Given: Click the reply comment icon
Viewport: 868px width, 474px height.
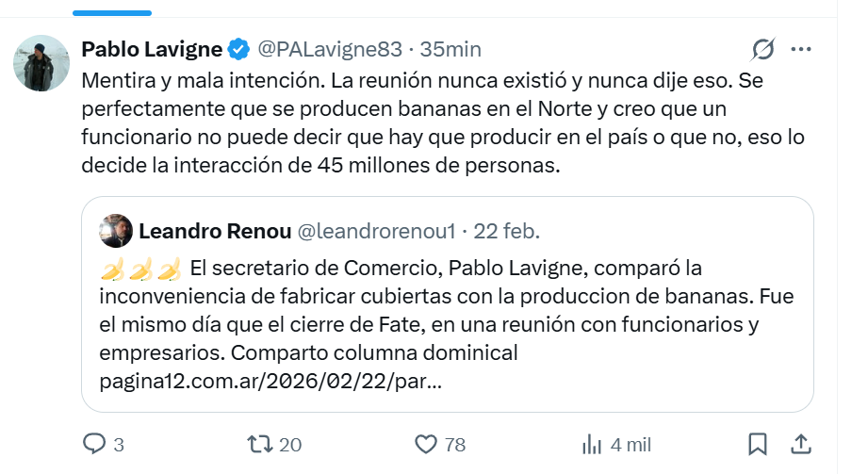Looking at the screenshot, I should point(95,444).
